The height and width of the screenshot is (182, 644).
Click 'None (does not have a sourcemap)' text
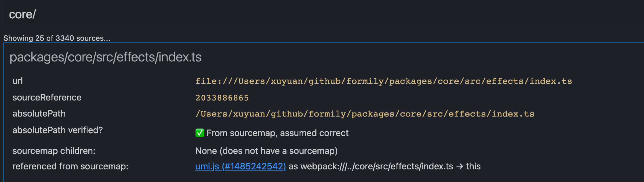coord(266,151)
